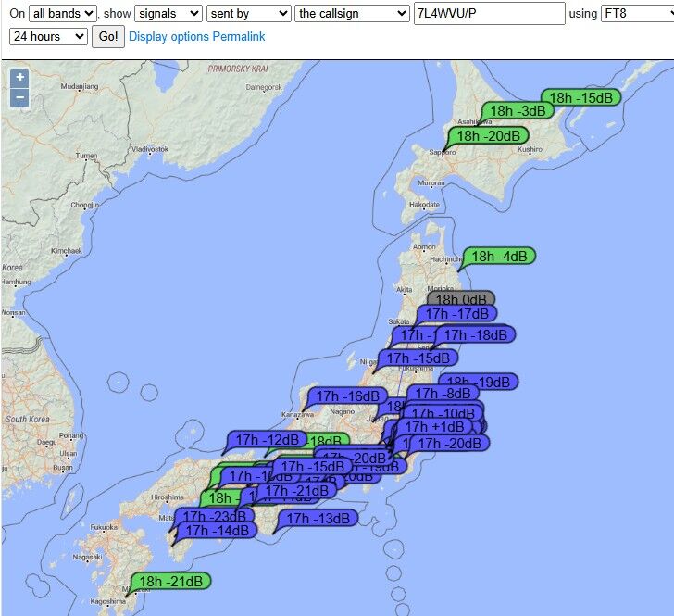Select the blue '17h -16dB' marker near Kanazawa
The width and height of the screenshot is (674, 616).
click(x=348, y=396)
